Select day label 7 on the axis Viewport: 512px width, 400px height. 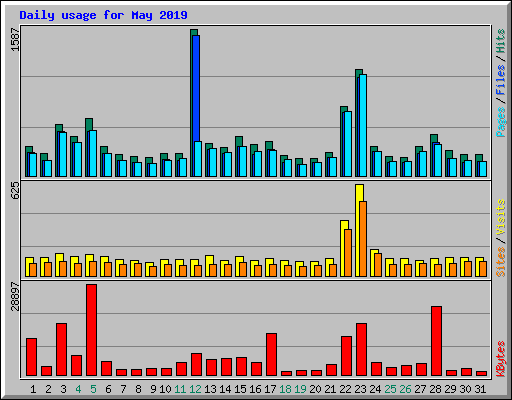click(123, 389)
